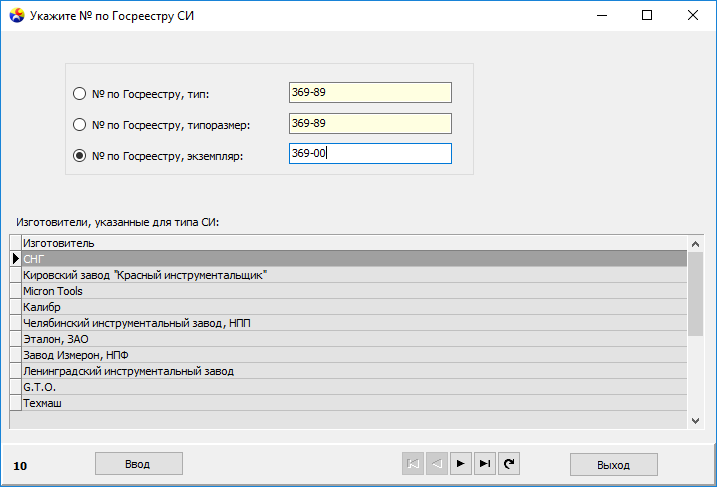Select the Micron Tools row
717x487 pixels.
tap(354, 291)
